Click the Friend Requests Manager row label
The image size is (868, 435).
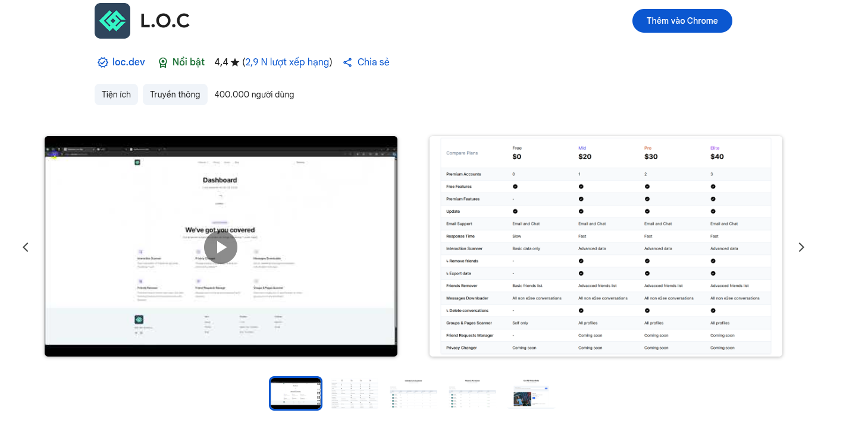click(470, 336)
